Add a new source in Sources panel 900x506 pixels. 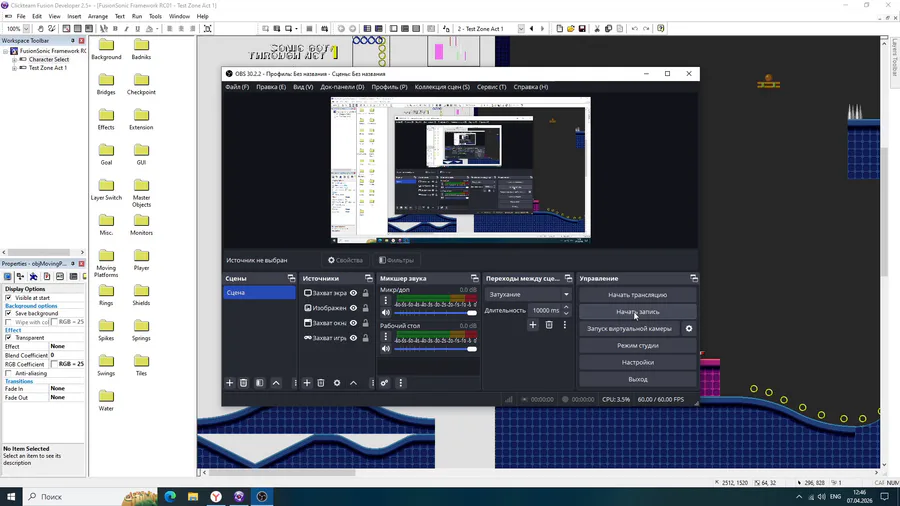pos(307,383)
